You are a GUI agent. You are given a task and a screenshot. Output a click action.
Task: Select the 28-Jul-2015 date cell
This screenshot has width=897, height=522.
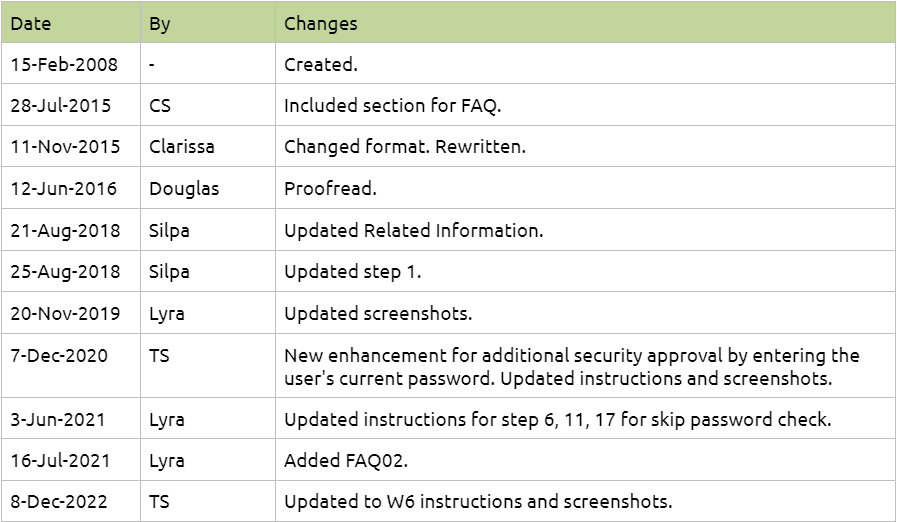pyautogui.click(x=61, y=105)
